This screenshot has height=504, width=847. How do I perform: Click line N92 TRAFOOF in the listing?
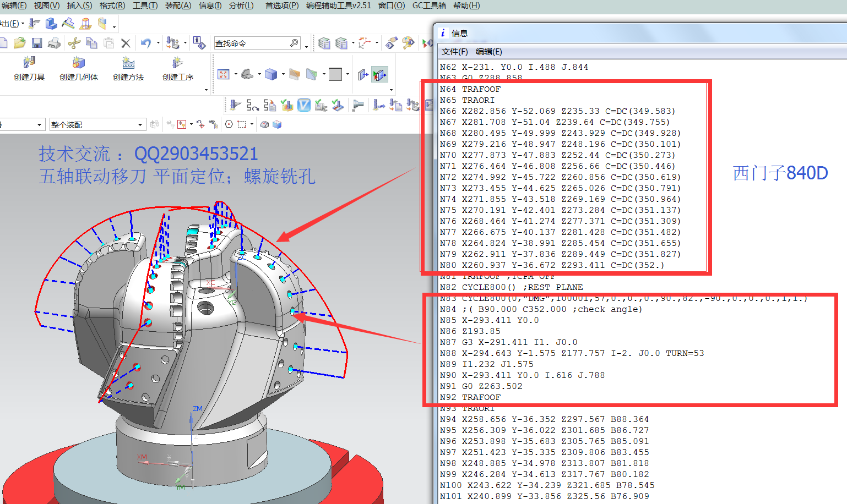470,397
